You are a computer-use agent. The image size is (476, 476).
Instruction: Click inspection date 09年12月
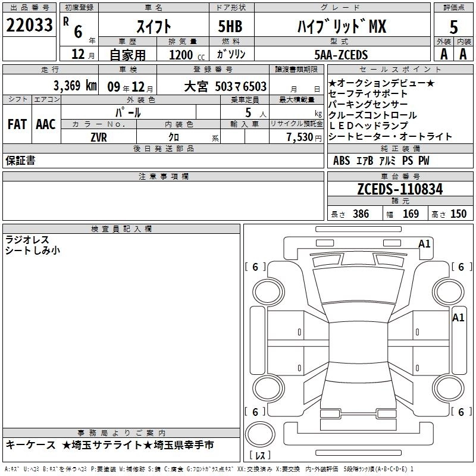tap(130, 87)
